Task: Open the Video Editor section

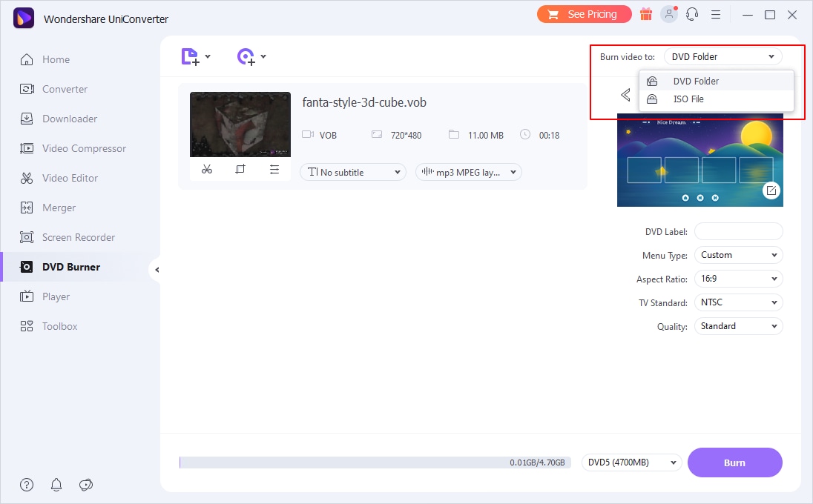Action: pyautogui.click(x=70, y=178)
